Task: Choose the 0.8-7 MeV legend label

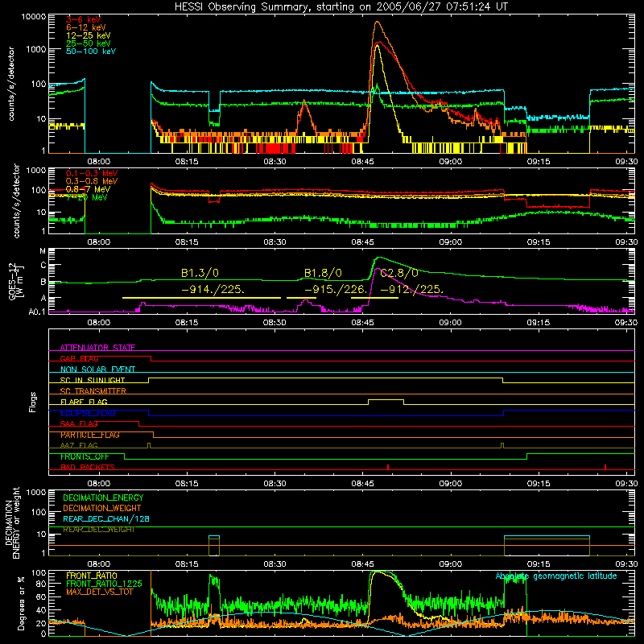Action: point(88,189)
